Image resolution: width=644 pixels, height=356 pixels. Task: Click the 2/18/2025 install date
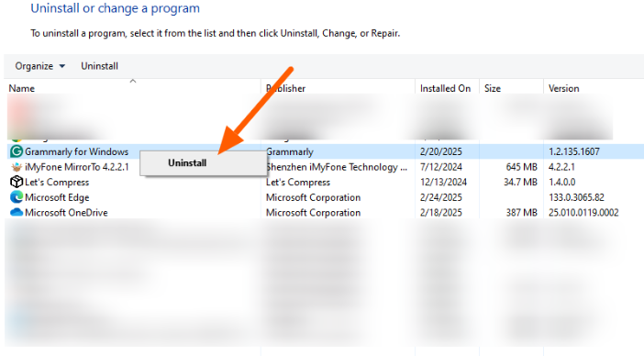click(440, 213)
